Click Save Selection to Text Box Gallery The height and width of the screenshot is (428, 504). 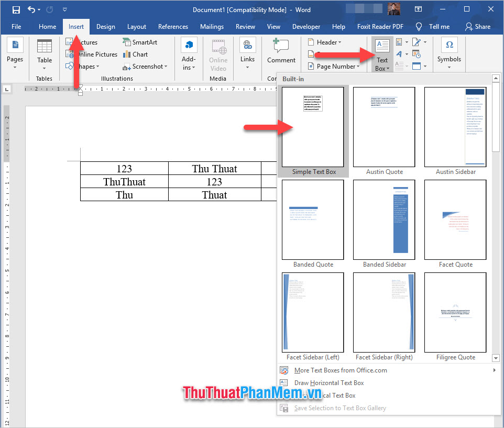point(388,408)
